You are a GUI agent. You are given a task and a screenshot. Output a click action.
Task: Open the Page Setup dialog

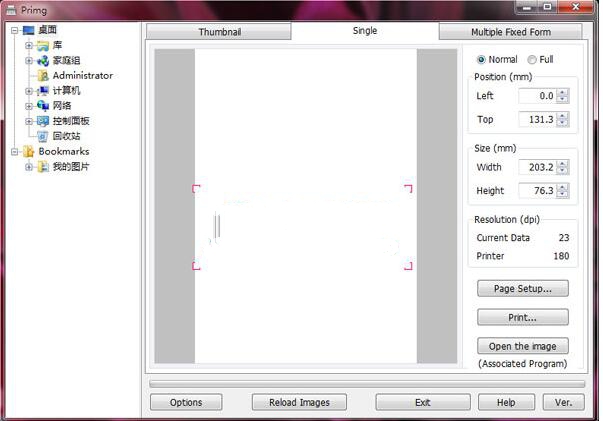523,289
